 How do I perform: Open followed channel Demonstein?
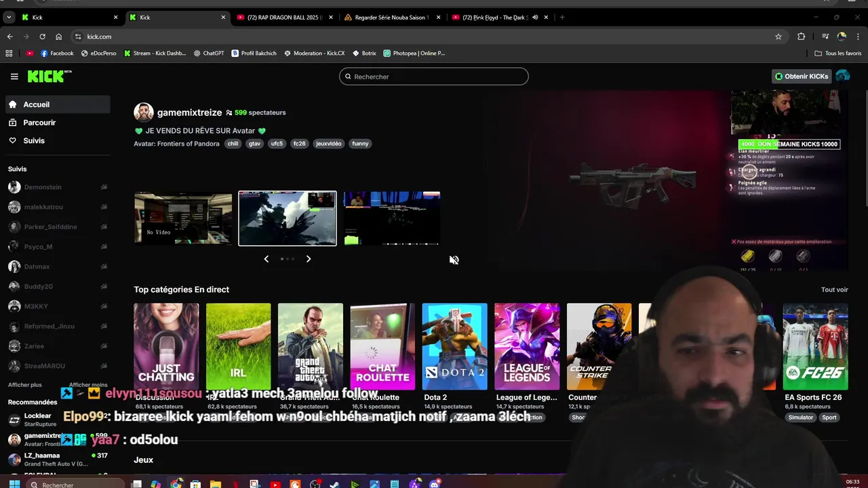(x=58, y=187)
